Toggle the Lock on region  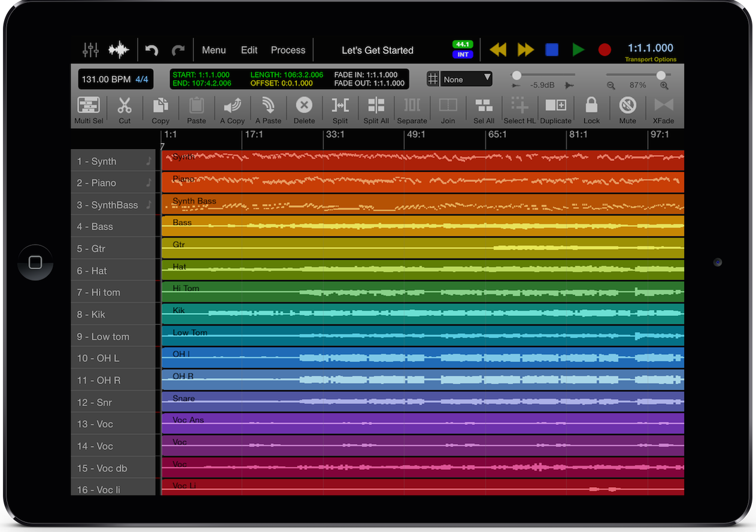(591, 106)
